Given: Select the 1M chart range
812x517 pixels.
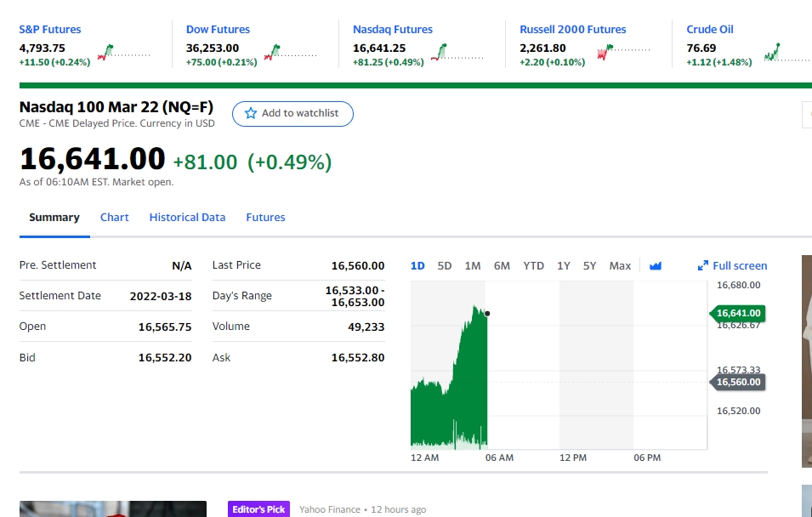Looking at the screenshot, I should 472,266.
